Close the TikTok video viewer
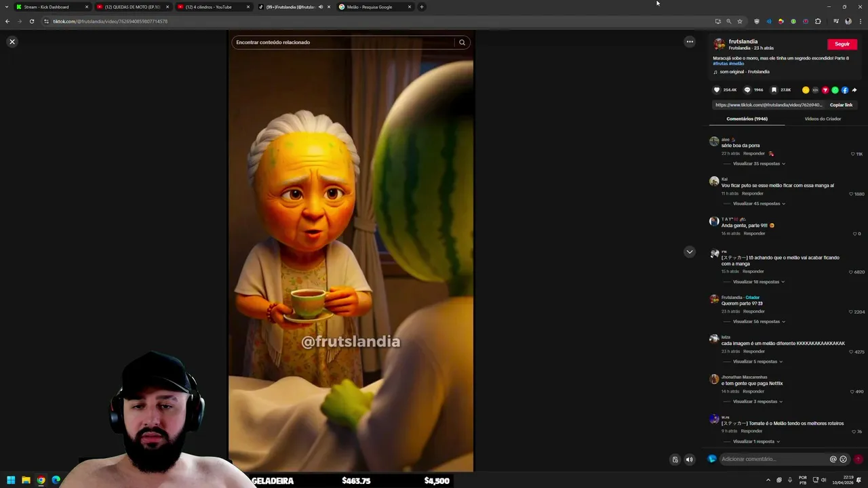 point(12,41)
